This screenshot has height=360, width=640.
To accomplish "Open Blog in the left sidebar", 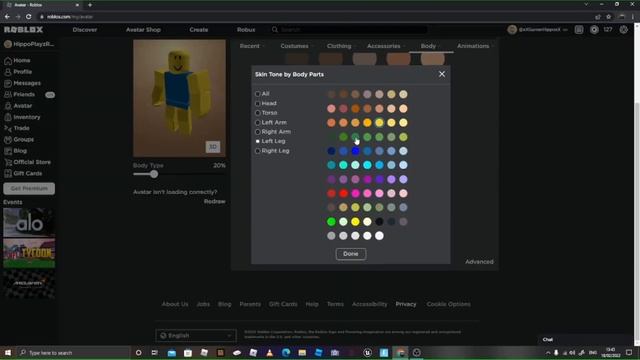I will tap(16, 151).
